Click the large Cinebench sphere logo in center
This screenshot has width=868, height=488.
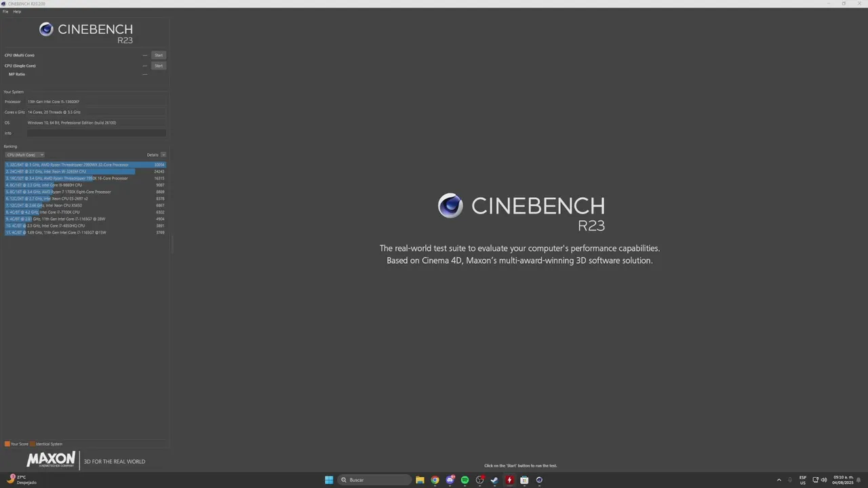450,205
